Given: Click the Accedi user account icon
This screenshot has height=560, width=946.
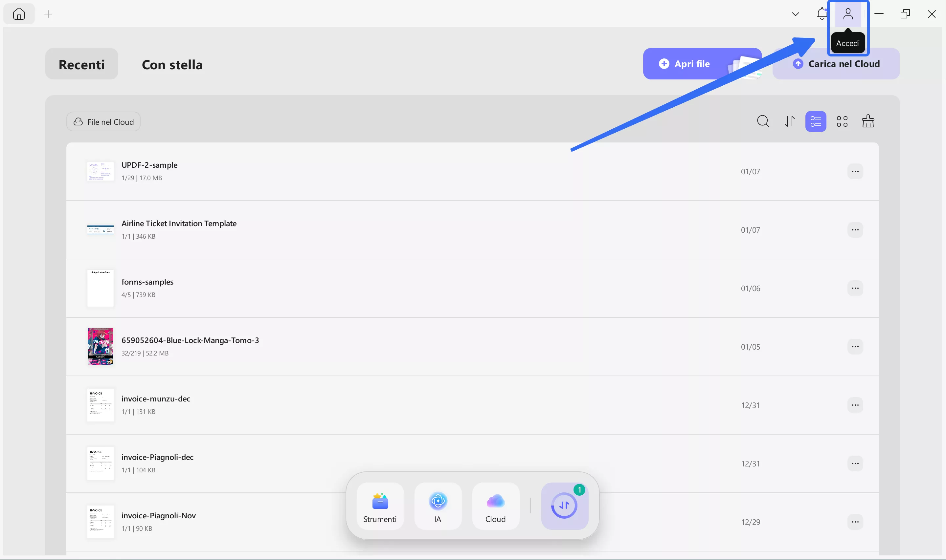Looking at the screenshot, I should coord(848,14).
